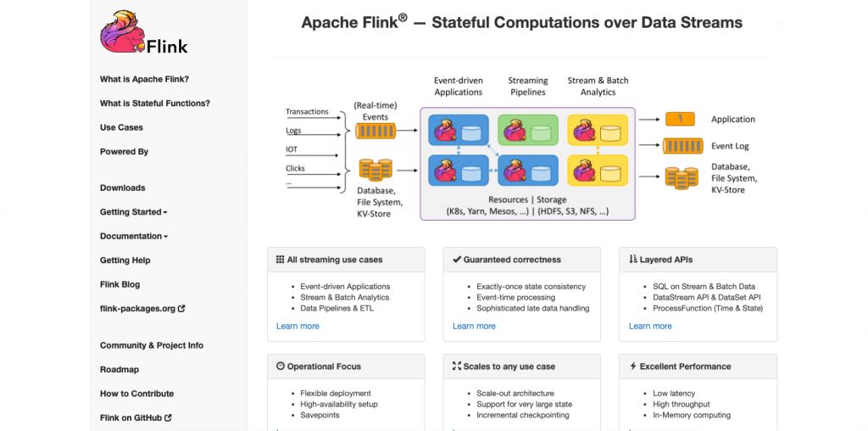This screenshot has height=431, width=868.
Task: Open the Downloads page
Action: point(122,188)
